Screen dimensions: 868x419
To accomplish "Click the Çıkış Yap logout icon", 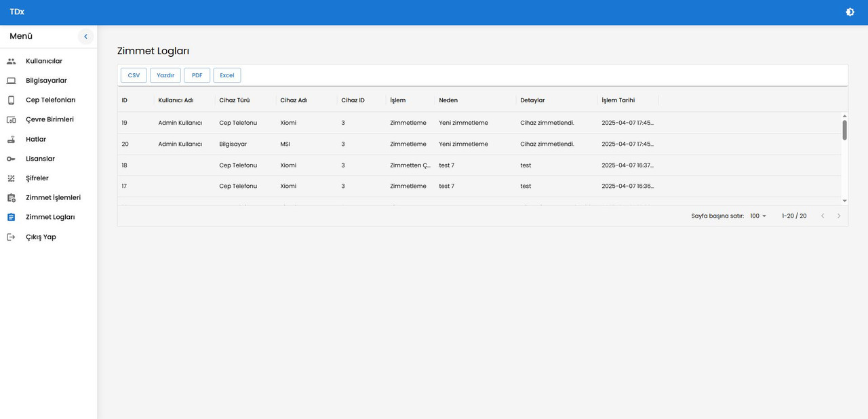I will 11,237.
